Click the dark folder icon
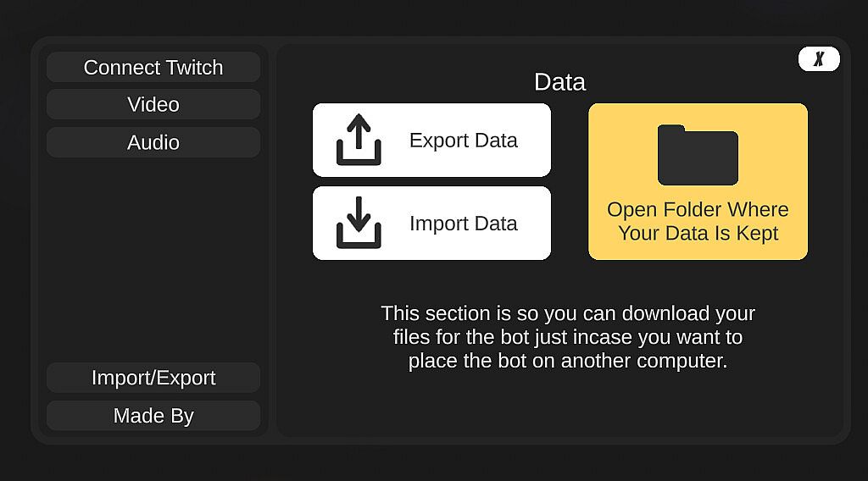The width and height of the screenshot is (868, 481). [x=698, y=155]
